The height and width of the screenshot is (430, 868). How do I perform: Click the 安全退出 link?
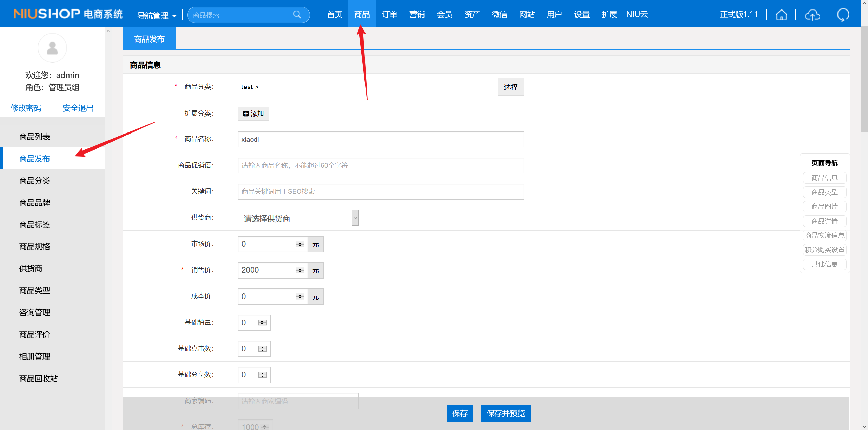(78, 108)
